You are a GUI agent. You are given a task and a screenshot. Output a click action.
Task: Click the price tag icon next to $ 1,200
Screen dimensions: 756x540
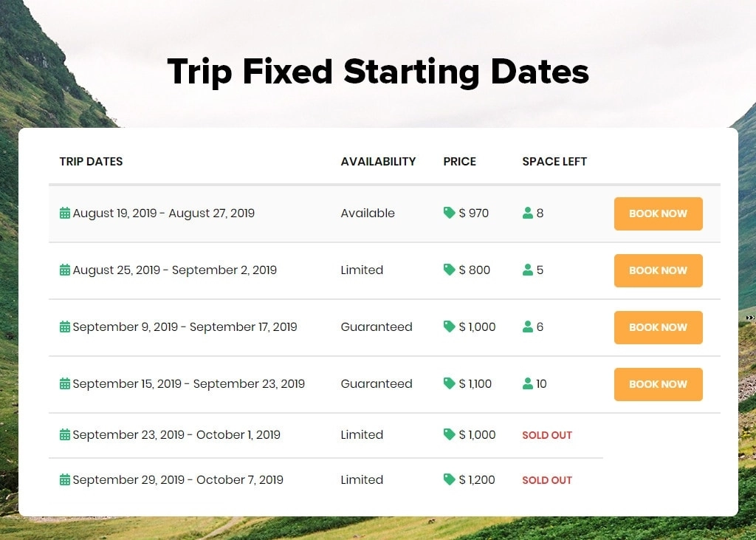pyautogui.click(x=449, y=479)
